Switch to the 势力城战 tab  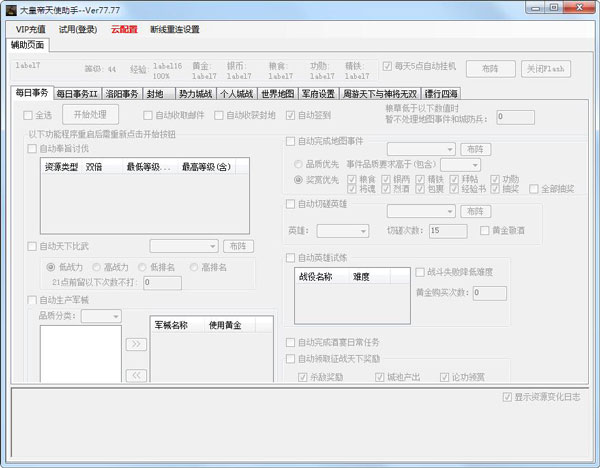pos(196,94)
